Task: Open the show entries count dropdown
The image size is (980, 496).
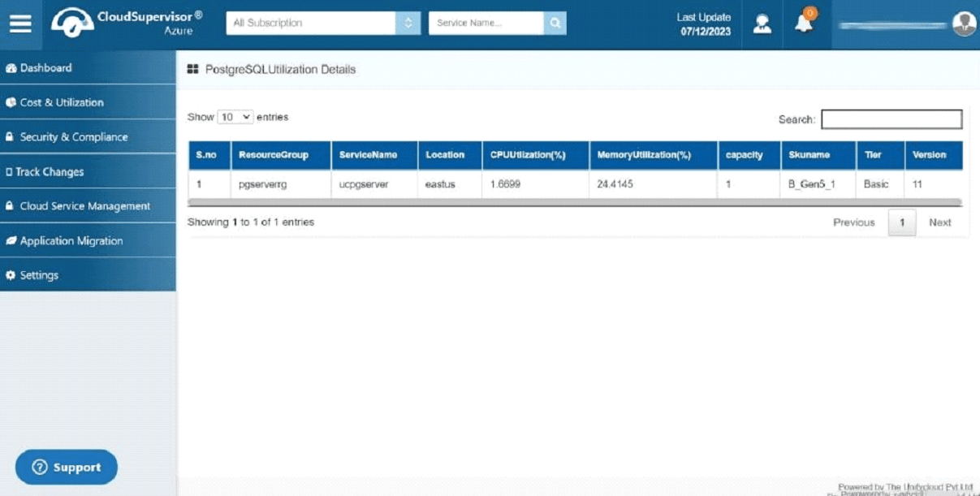Action: [235, 117]
